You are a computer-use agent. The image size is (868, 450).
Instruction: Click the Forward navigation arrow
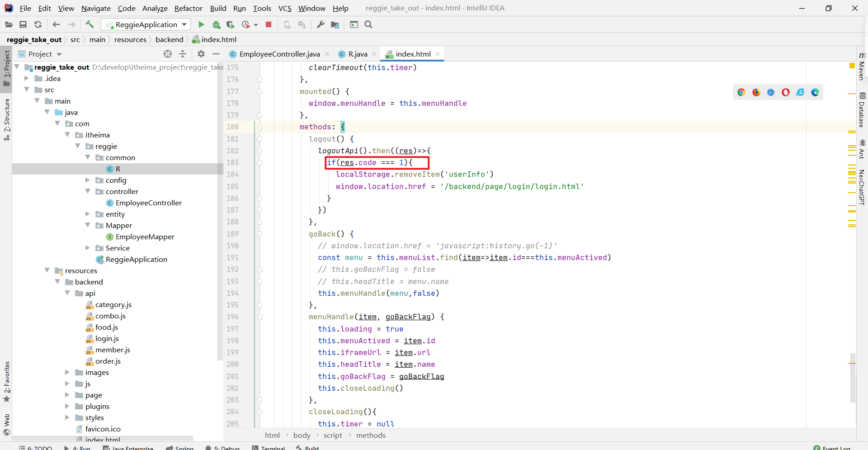(71, 24)
